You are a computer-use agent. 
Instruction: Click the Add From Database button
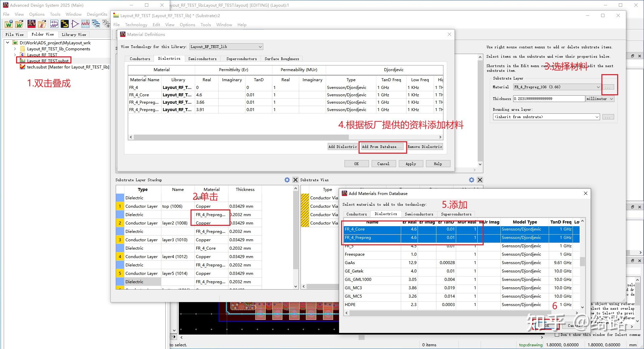tap(382, 147)
